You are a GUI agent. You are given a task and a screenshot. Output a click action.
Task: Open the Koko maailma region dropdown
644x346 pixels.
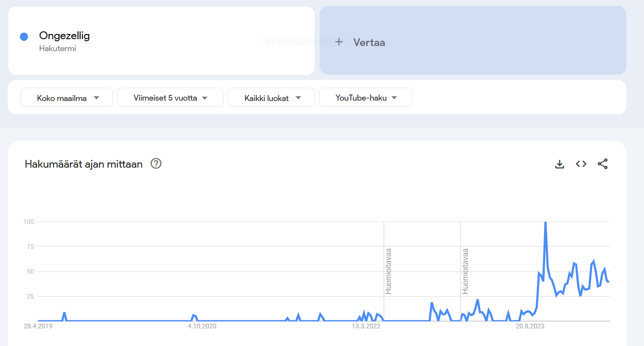point(67,98)
